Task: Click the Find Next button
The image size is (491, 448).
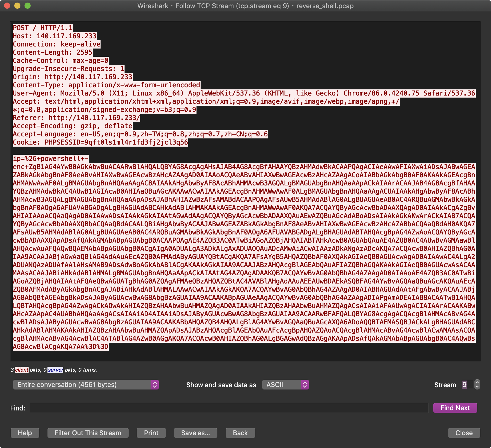Action: [x=455, y=408]
